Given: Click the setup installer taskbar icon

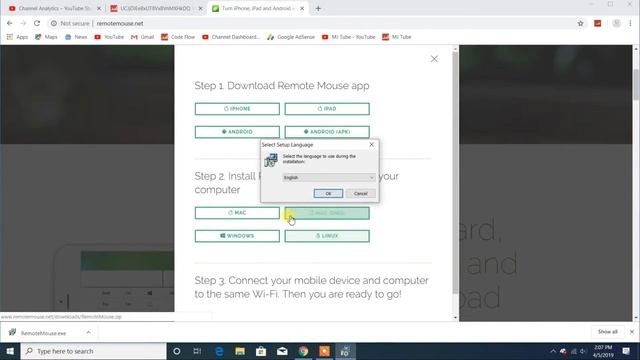Looking at the screenshot, I should point(345,351).
